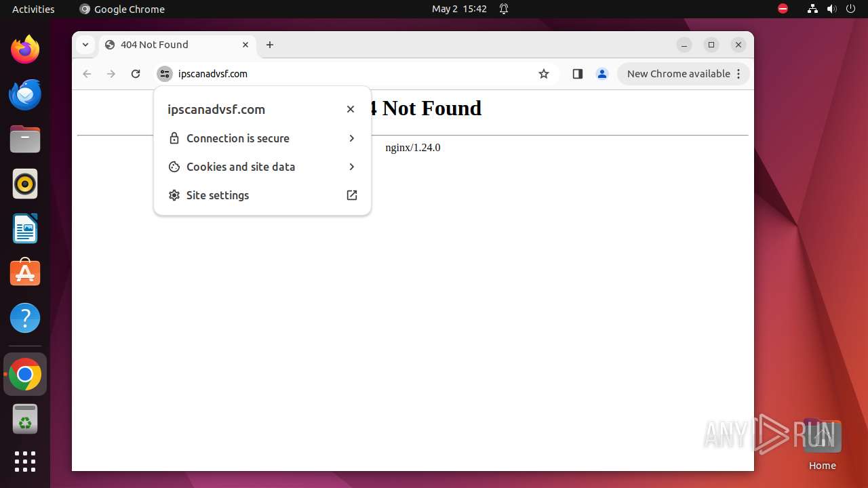This screenshot has width=868, height=488.
Task: Close the Chrome window
Action: [738, 45]
